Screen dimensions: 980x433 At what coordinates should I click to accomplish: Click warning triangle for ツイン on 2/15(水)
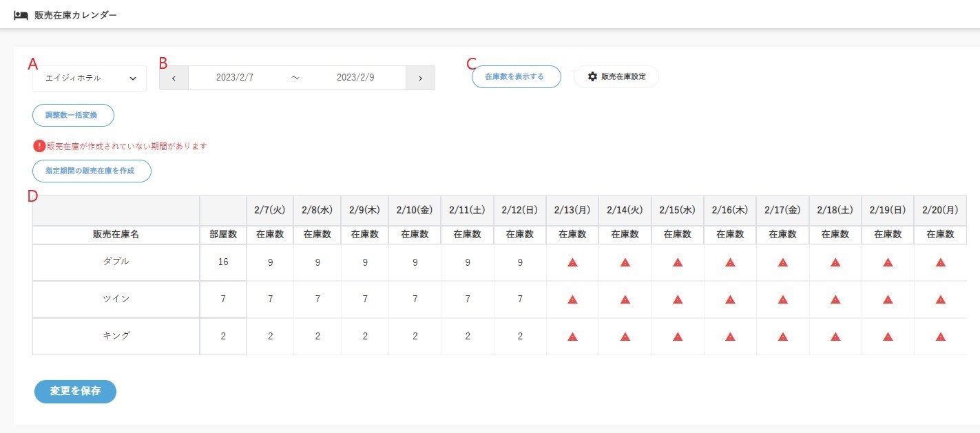tap(678, 299)
